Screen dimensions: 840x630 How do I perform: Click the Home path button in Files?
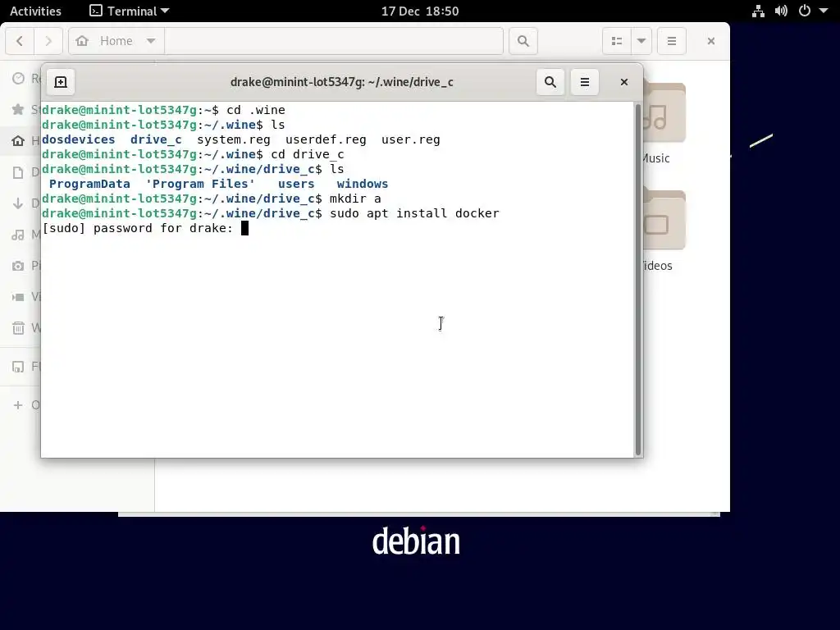point(116,41)
